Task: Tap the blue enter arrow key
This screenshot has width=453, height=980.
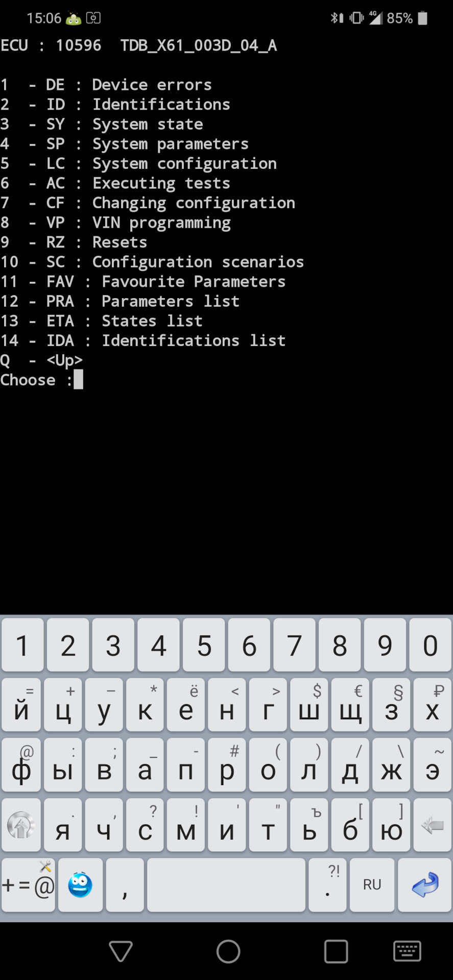Action: tap(425, 885)
